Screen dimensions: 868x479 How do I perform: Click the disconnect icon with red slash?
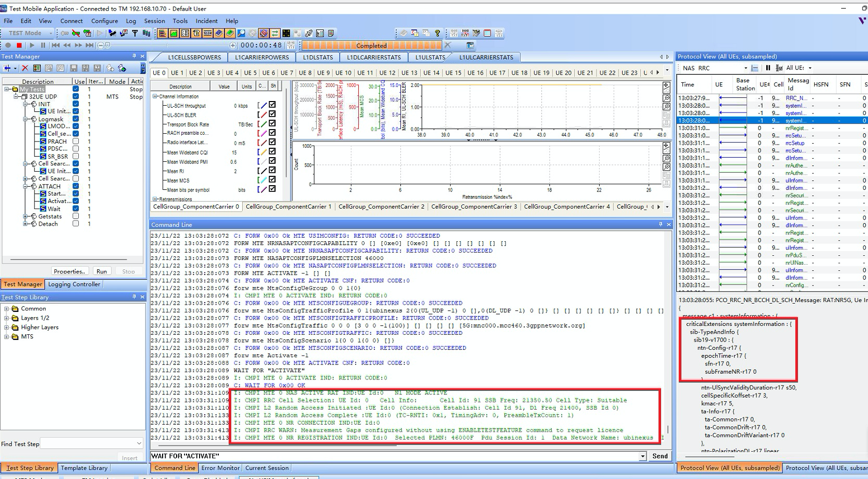(x=76, y=34)
